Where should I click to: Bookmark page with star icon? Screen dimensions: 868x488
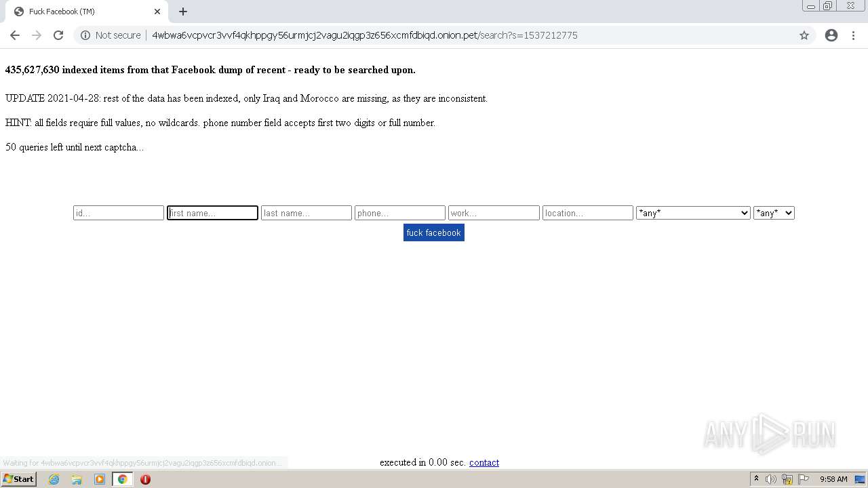coord(804,35)
